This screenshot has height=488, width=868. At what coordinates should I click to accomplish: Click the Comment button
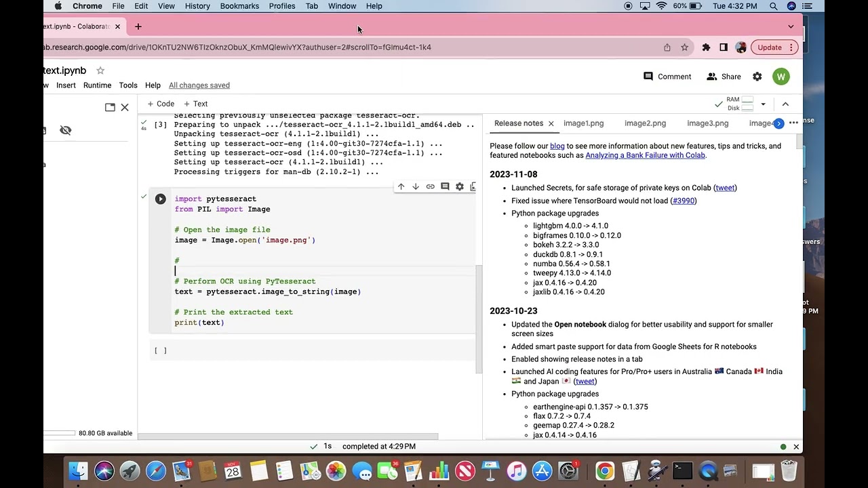click(x=667, y=77)
